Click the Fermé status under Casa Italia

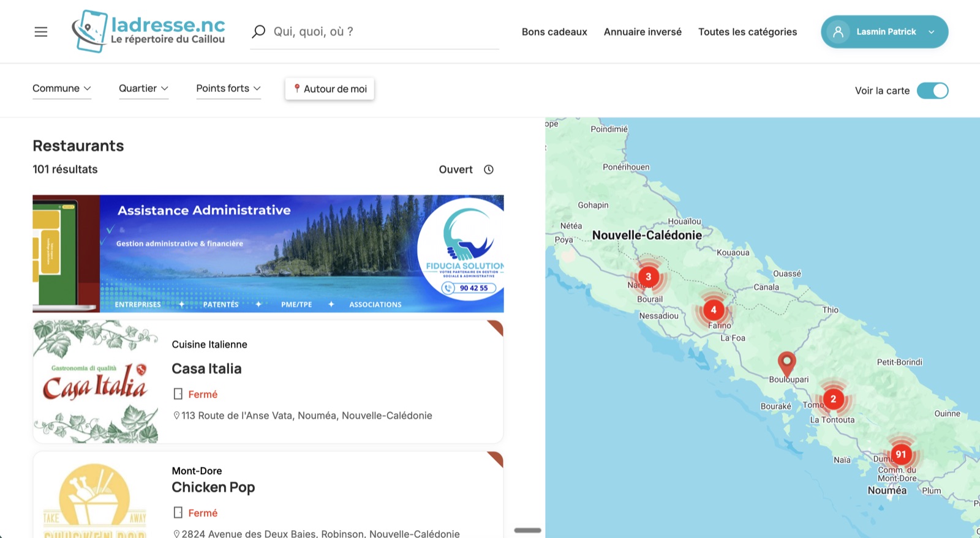pyautogui.click(x=203, y=394)
